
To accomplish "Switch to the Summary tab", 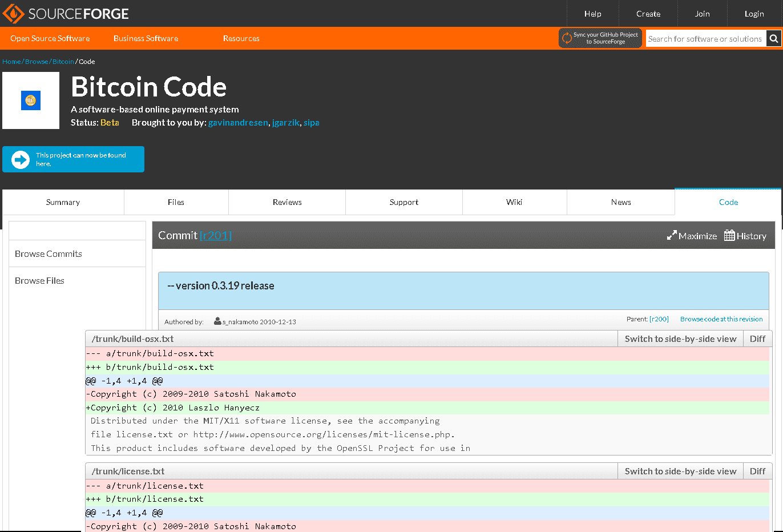I will pyautogui.click(x=63, y=202).
